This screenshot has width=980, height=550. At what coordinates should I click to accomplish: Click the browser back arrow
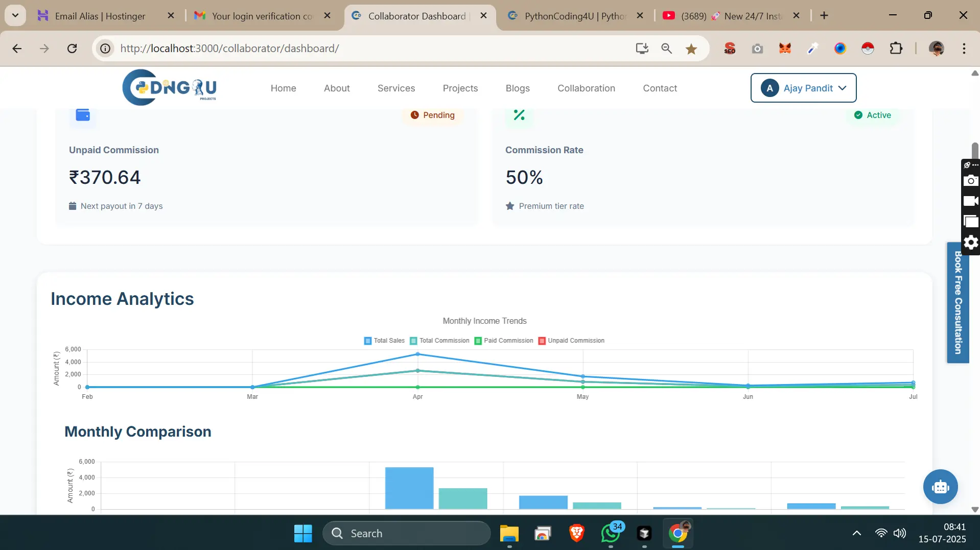click(x=17, y=49)
